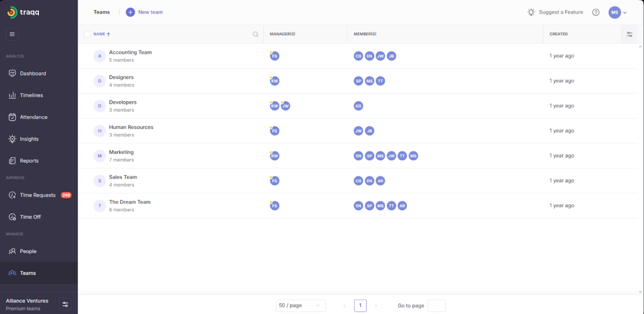This screenshot has height=314, width=644.
Task: Click the hamburger menu icon in sidebar
Action: click(12, 34)
